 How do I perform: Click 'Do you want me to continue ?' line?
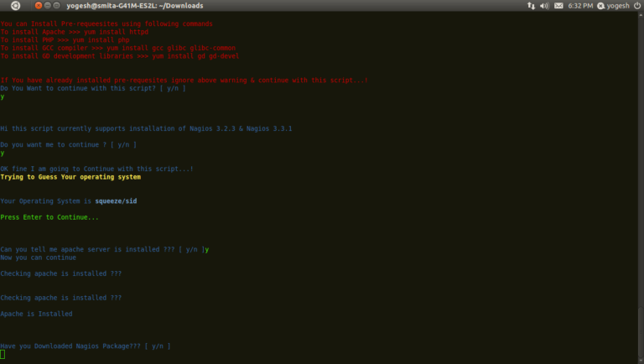68,144
